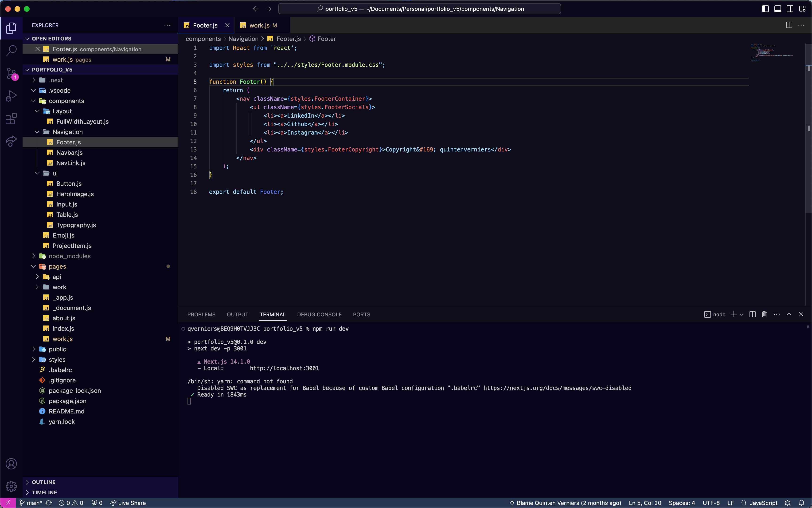The width and height of the screenshot is (812, 508).
Task: Expand the styles folder
Action: (x=100, y=360)
